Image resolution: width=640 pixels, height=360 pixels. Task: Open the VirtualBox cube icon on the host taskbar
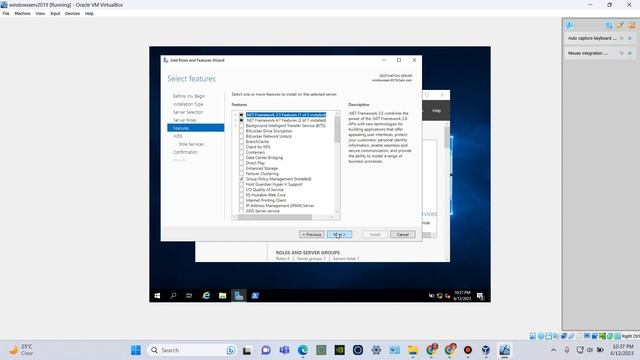point(486,350)
